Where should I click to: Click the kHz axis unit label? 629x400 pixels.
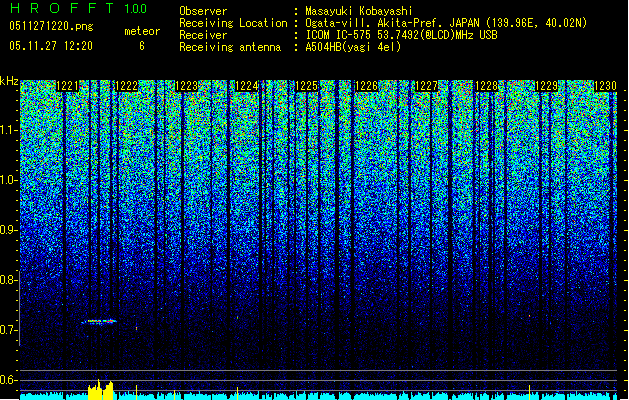tap(9, 81)
